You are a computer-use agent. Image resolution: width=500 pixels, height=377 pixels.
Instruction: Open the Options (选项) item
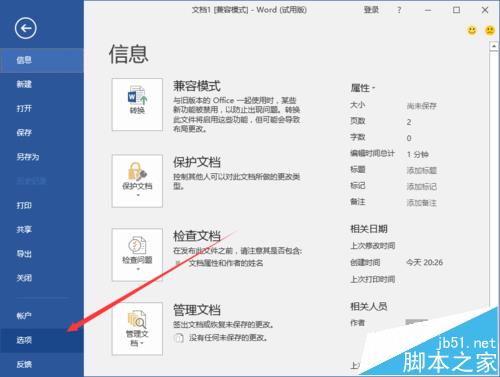coord(42,340)
